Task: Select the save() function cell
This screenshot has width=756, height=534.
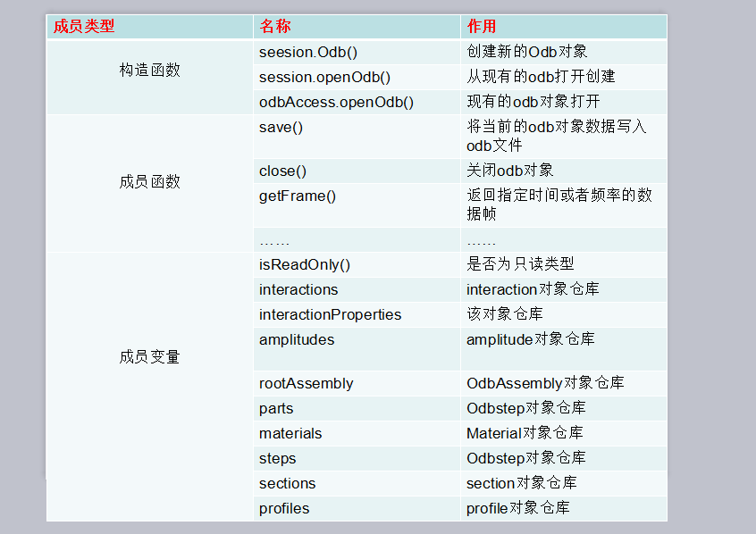Action: (x=280, y=127)
